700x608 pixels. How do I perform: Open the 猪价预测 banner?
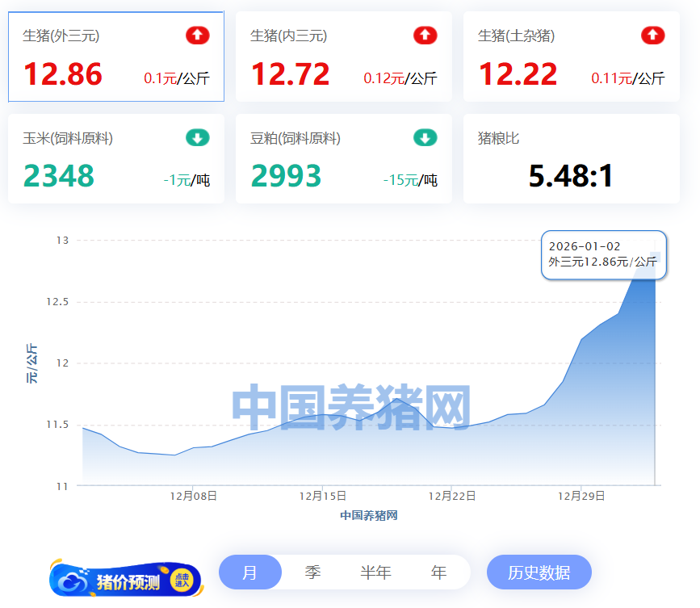[x=126, y=580]
